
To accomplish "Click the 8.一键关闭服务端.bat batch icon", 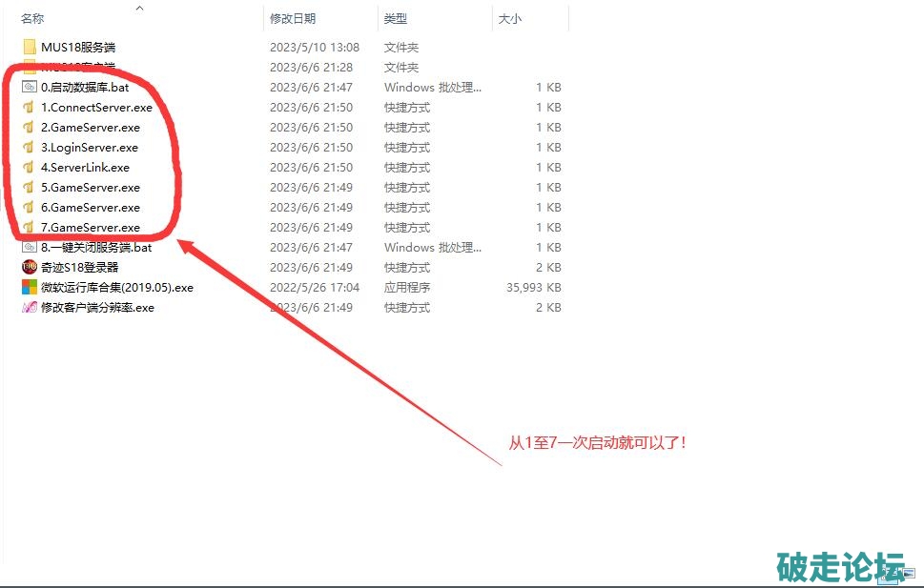I will pyautogui.click(x=29, y=247).
